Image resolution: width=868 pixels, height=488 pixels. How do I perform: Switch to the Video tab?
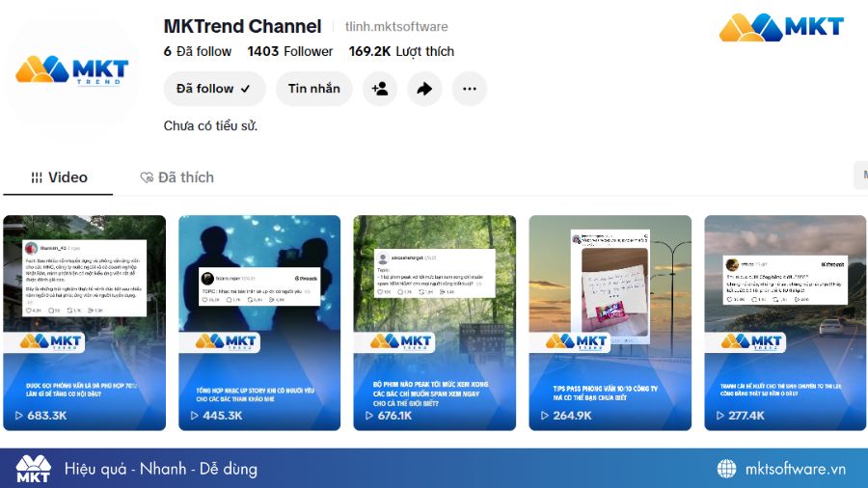click(59, 177)
